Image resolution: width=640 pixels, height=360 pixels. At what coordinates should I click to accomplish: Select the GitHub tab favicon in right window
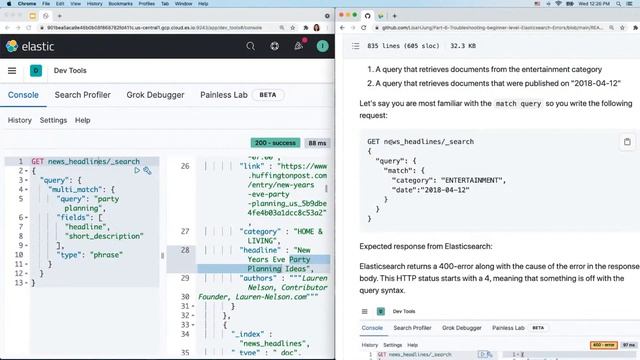coord(367,16)
